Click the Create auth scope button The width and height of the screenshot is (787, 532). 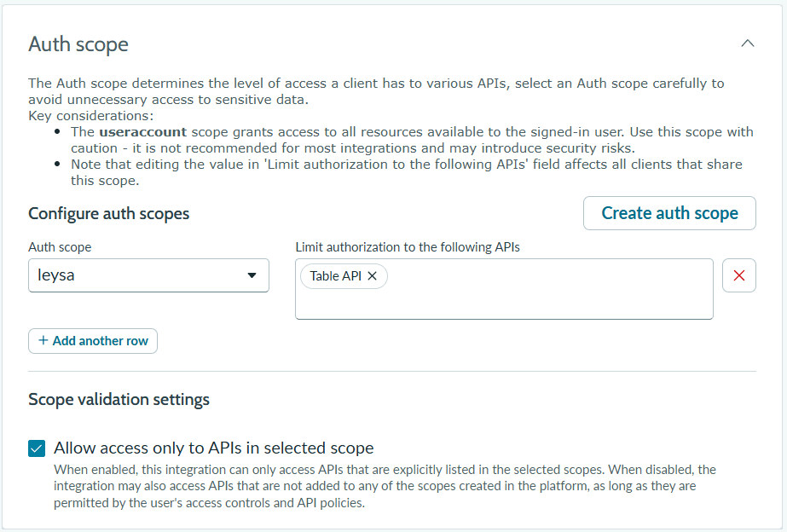pyautogui.click(x=669, y=213)
